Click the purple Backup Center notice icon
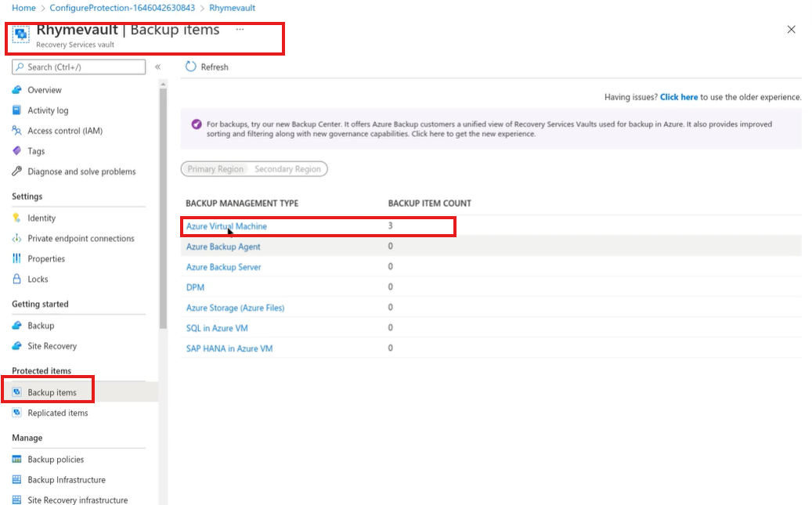 point(197,124)
